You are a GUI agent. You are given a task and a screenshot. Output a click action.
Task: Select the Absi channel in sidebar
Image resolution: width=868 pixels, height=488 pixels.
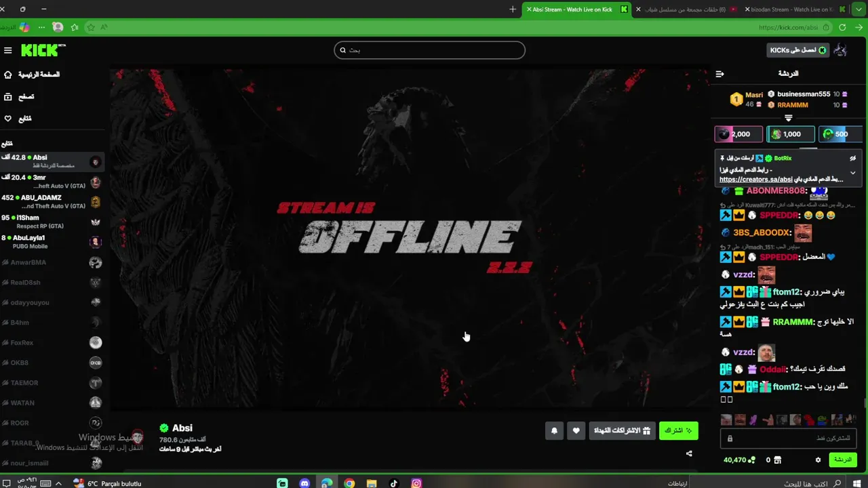(52, 161)
